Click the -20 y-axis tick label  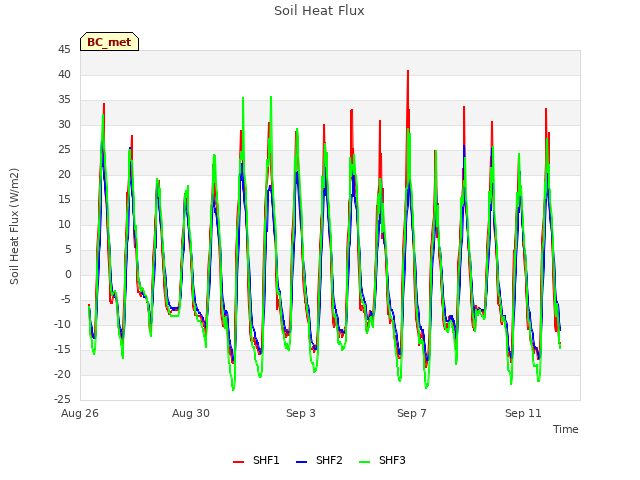(62, 374)
